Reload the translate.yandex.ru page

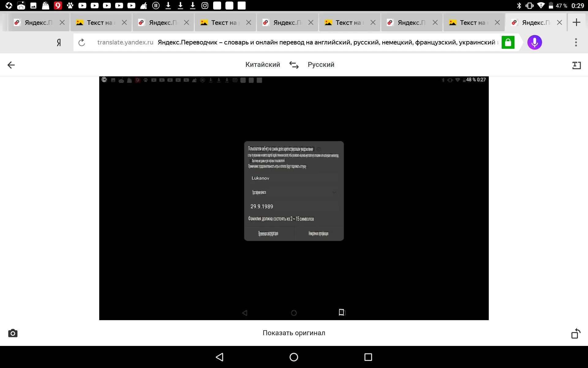pos(81,42)
